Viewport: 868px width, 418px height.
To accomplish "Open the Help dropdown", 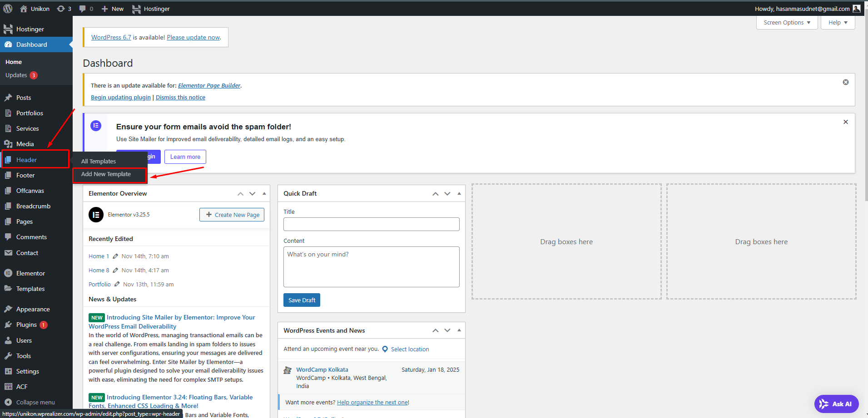I will [x=837, y=23].
